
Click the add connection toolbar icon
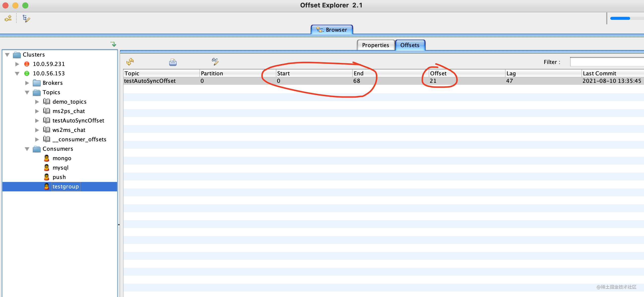(x=8, y=18)
